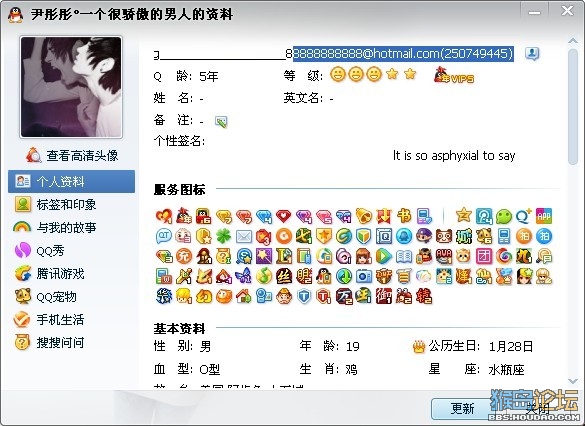Click the 年 VIP5 badge icon
The height and width of the screenshot is (426, 585).
coord(453,75)
